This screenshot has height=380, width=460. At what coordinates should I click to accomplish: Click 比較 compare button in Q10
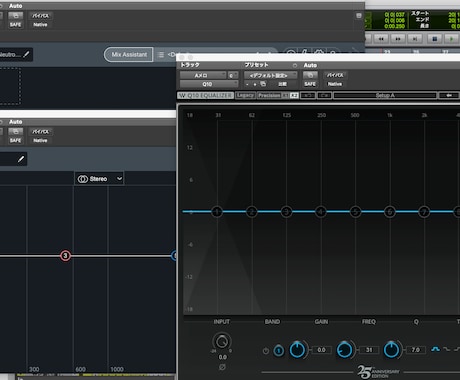[x=283, y=84]
